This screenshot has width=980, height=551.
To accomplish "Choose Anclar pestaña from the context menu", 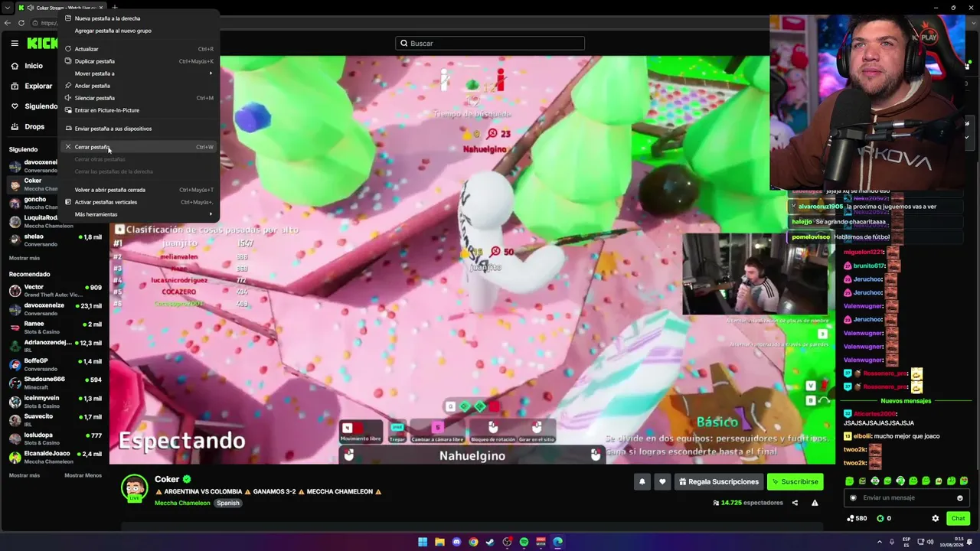I will (139, 86).
